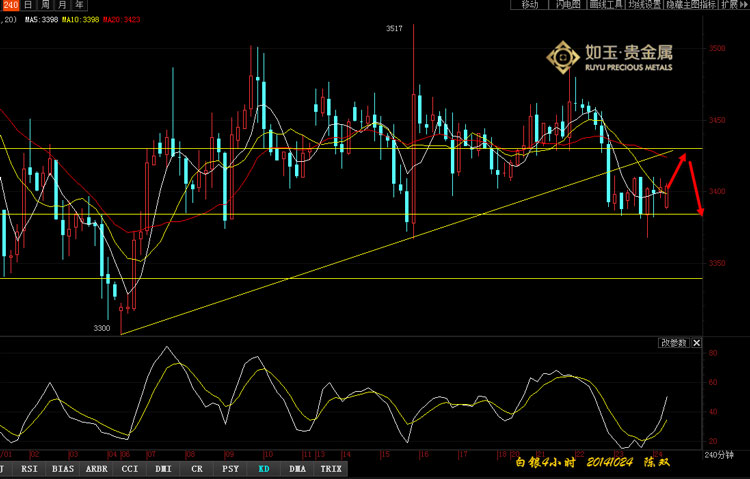Screen dimensions: 750x479
Task: Click 改参数 to modify indicator parameters
Action: (x=673, y=343)
